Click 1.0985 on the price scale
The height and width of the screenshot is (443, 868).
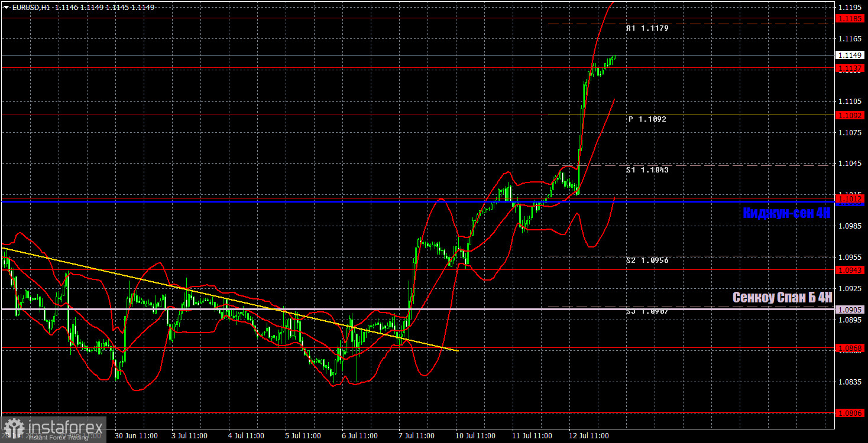pos(850,226)
